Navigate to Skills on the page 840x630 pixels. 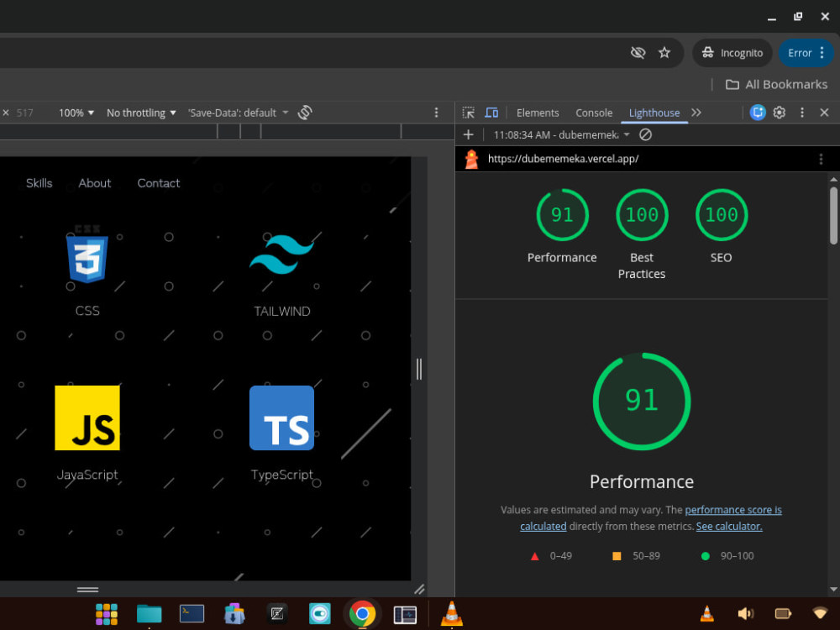point(39,183)
